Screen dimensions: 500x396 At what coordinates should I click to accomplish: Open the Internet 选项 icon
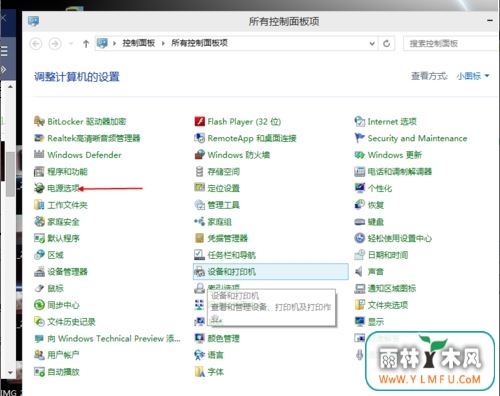click(360, 121)
